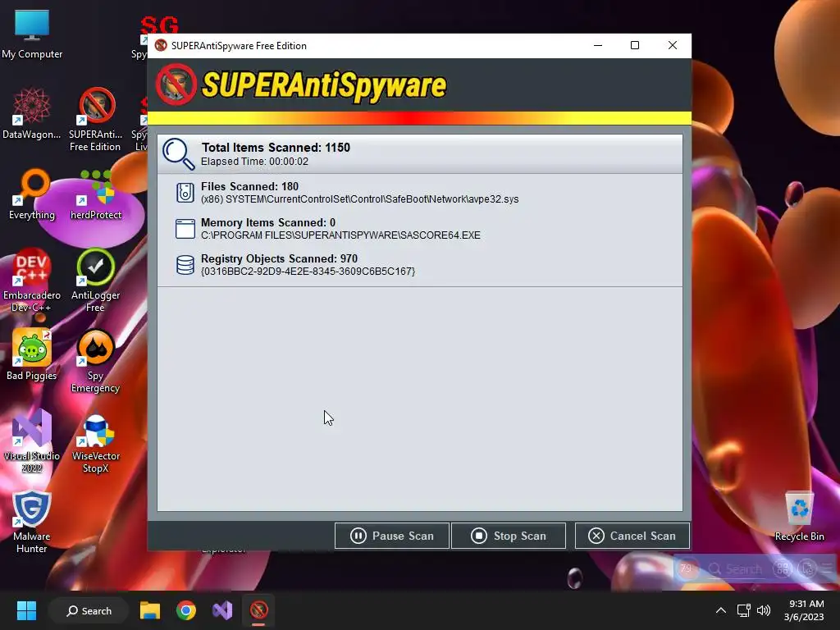Click SUPERAntiSpyware taskbar icon
The height and width of the screenshot is (630, 840).
(x=258, y=610)
